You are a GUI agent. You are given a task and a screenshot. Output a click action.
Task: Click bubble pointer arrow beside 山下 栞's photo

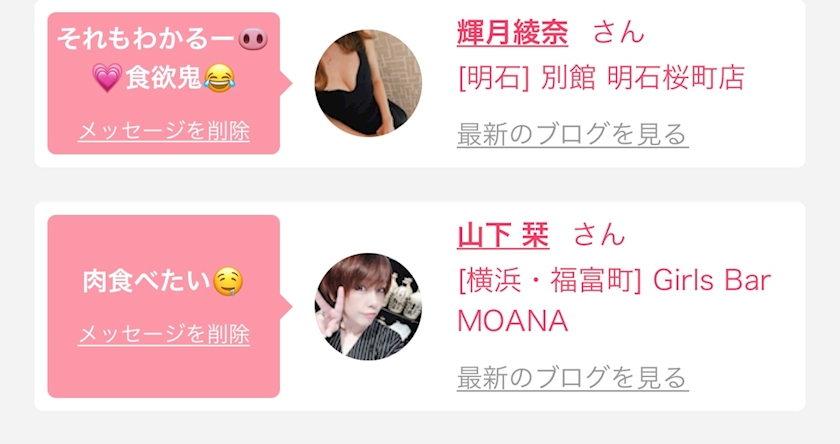pos(286,307)
